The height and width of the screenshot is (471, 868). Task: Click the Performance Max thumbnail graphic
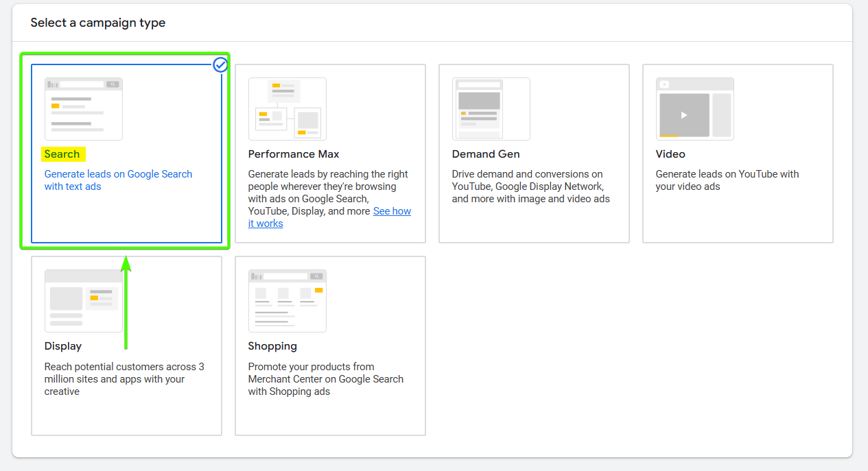click(x=288, y=108)
